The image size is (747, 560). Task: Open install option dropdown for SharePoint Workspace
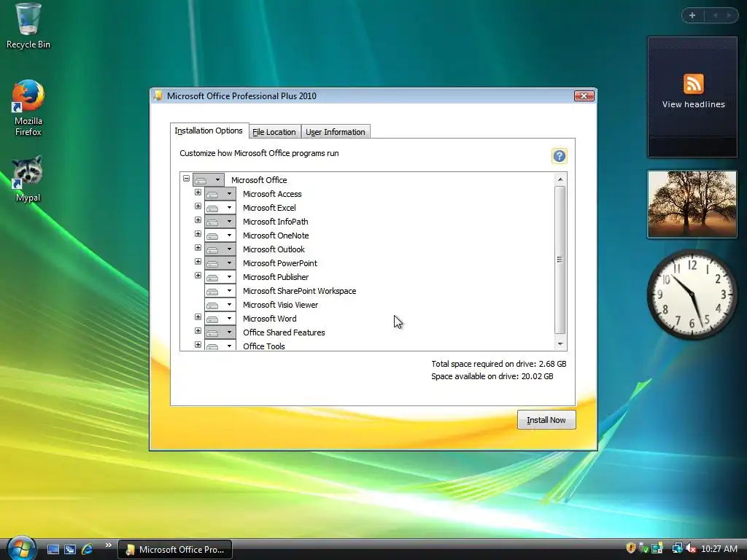pyautogui.click(x=220, y=290)
